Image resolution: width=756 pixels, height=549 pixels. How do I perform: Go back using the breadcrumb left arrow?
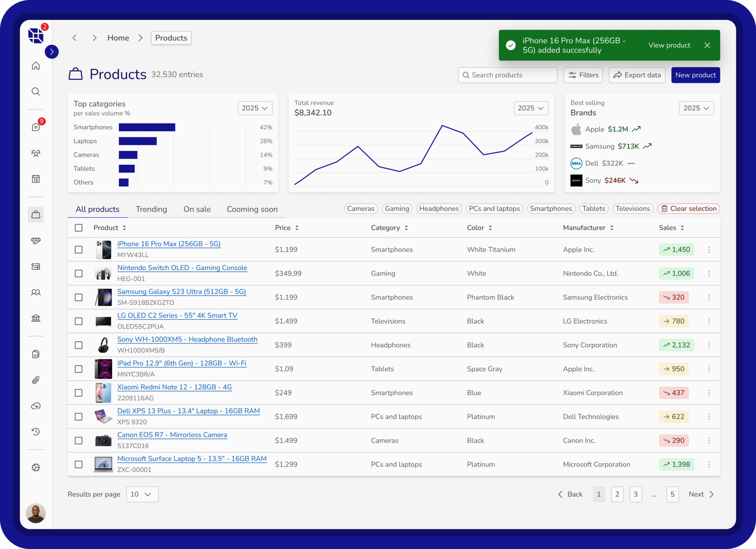tap(75, 38)
